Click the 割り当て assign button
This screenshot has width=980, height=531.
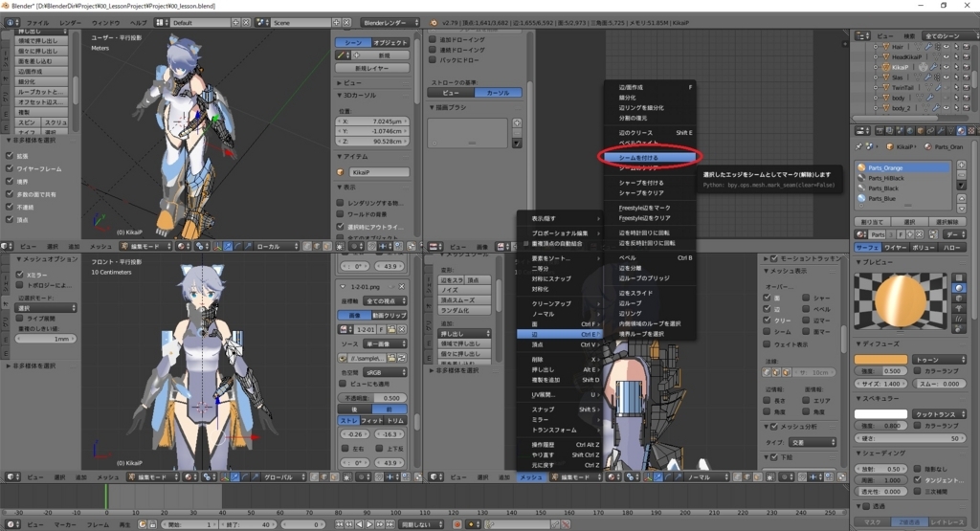point(872,222)
